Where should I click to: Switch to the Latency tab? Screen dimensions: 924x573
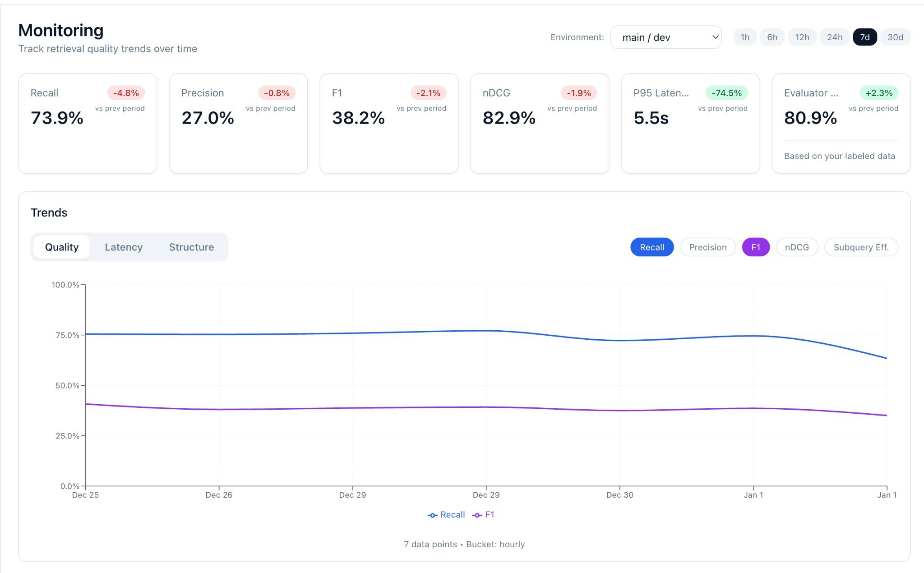click(x=123, y=247)
